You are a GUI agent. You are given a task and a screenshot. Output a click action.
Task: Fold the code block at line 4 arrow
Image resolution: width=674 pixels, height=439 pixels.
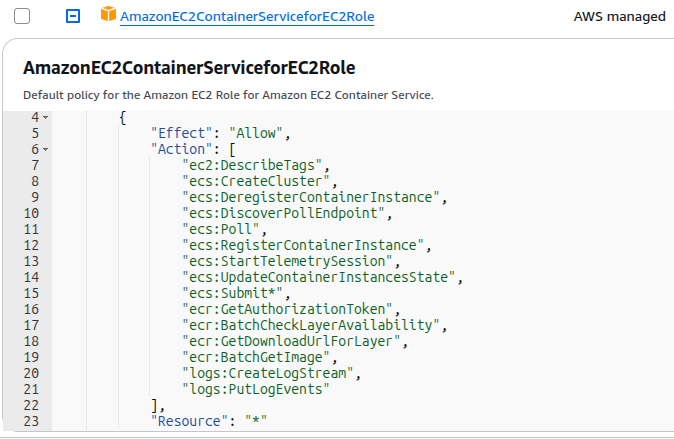[x=46, y=117]
